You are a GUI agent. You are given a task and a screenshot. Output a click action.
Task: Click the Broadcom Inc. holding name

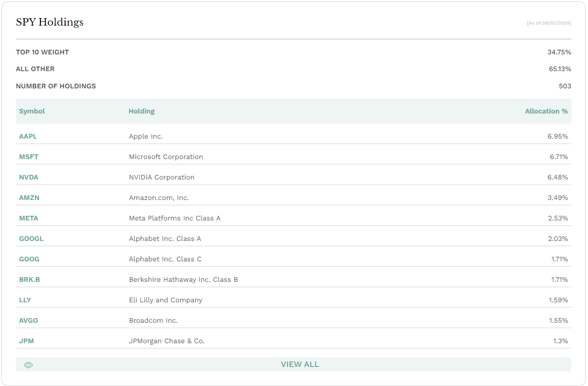pos(153,320)
